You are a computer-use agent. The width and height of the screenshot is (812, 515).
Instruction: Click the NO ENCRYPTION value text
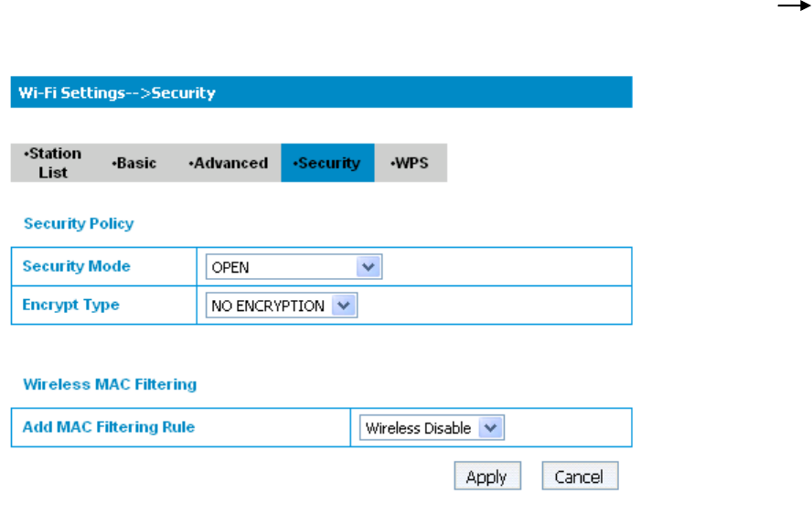click(268, 306)
